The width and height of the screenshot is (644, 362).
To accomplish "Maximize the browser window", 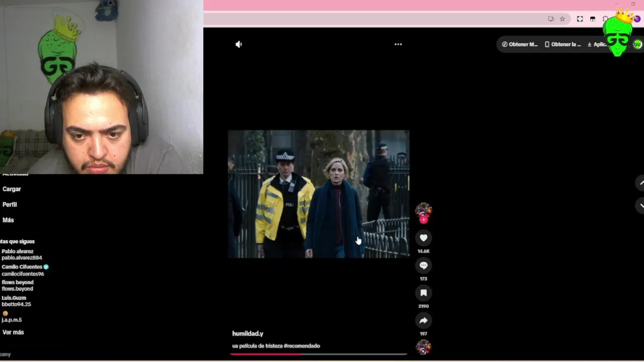I will click(633, 4).
